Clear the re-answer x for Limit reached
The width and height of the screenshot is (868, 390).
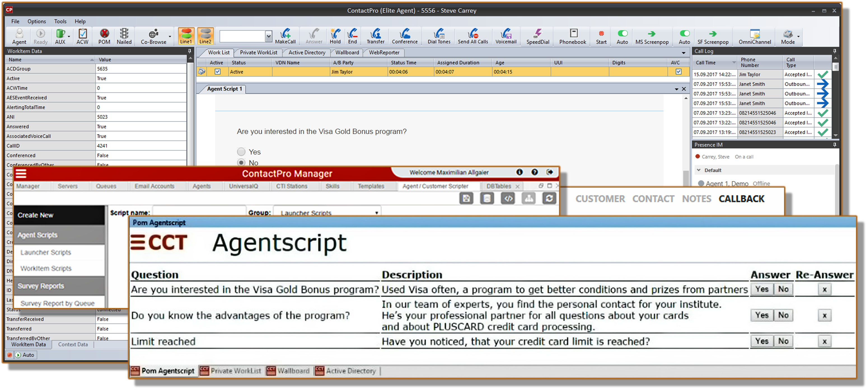point(825,341)
